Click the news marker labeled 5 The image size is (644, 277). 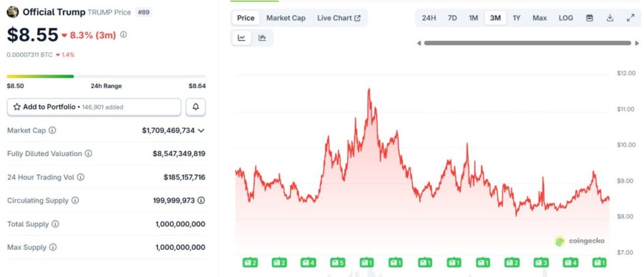(338, 262)
